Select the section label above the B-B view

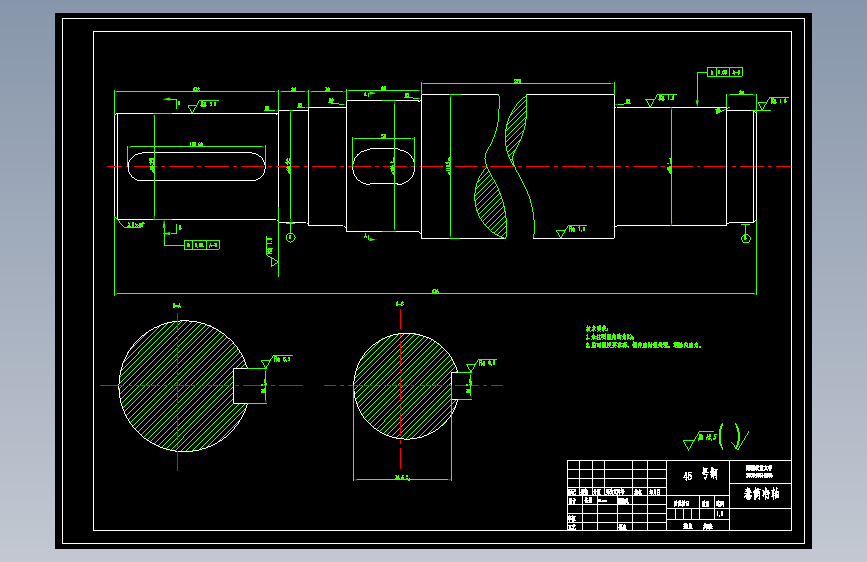pos(400,304)
